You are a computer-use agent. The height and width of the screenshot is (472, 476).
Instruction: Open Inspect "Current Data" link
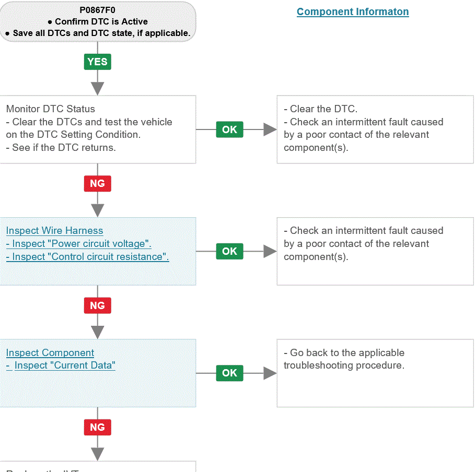(61, 365)
